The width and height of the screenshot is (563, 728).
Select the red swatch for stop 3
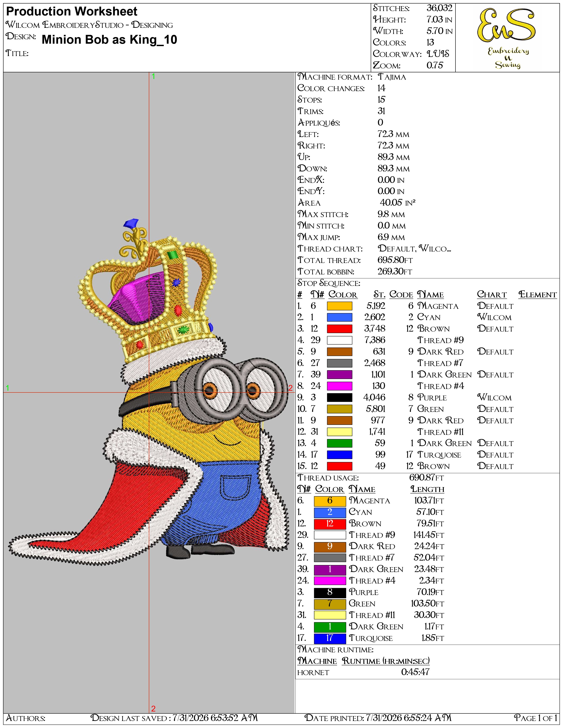(x=339, y=329)
